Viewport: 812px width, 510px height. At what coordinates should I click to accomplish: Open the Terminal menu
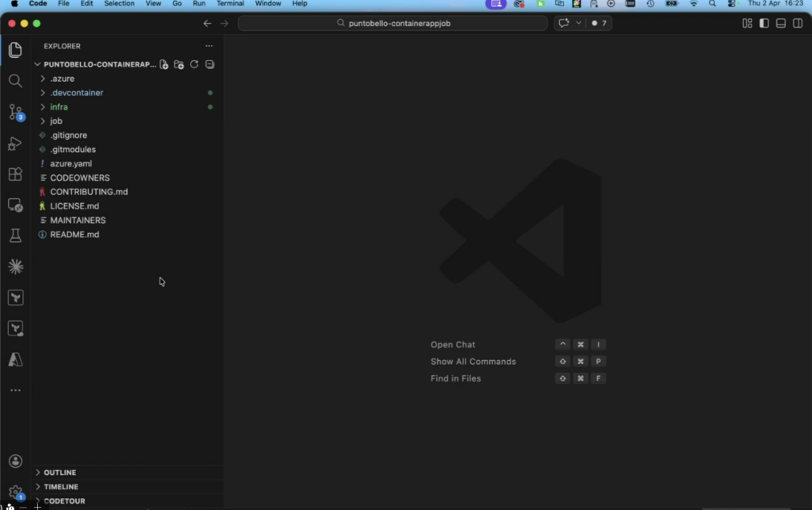pyautogui.click(x=230, y=4)
